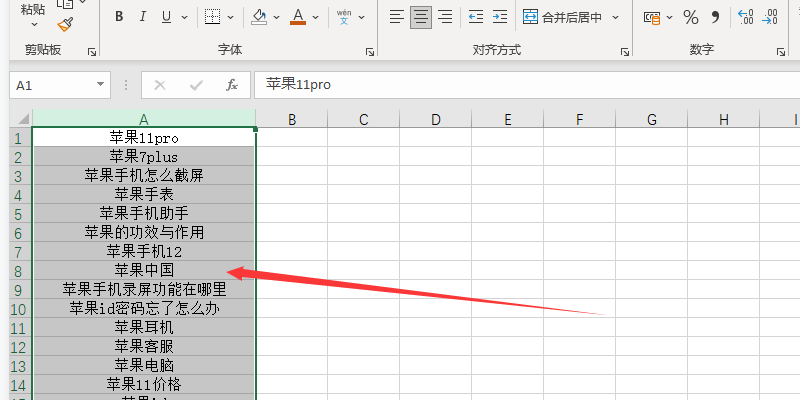The height and width of the screenshot is (400, 800).
Task: Select row 12 header
Action: pyautogui.click(x=21, y=347)
